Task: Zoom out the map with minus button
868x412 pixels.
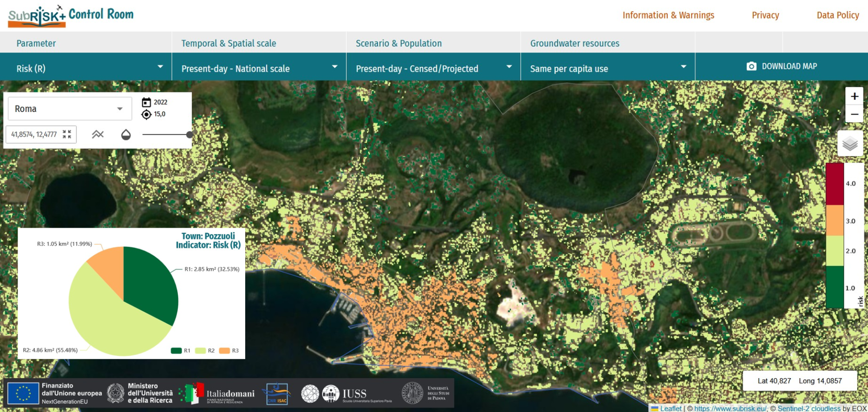Action: (x=854, y=114)
